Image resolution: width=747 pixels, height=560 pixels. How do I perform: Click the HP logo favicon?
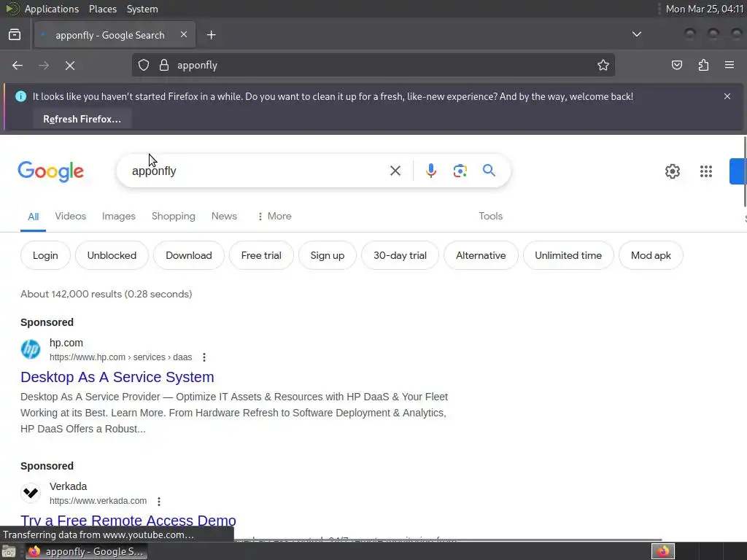31,349
